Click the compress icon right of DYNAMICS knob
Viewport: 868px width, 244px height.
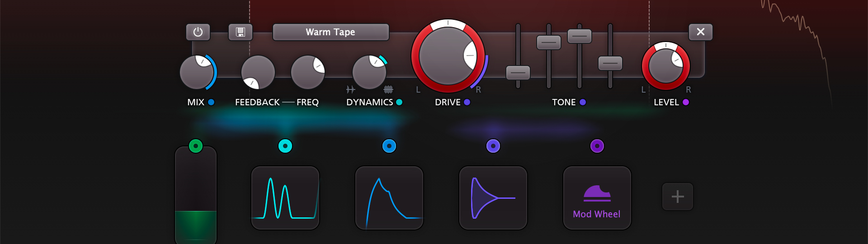388,89
